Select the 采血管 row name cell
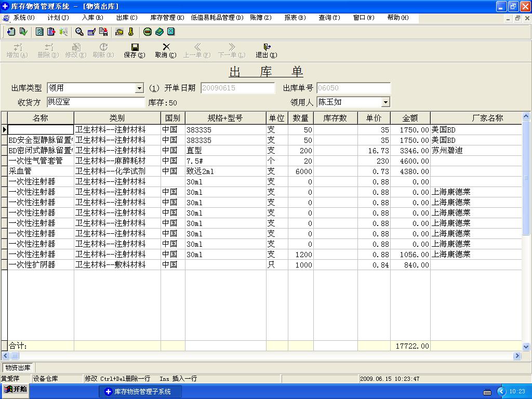 pyautogui.click(x=41, y=171)
